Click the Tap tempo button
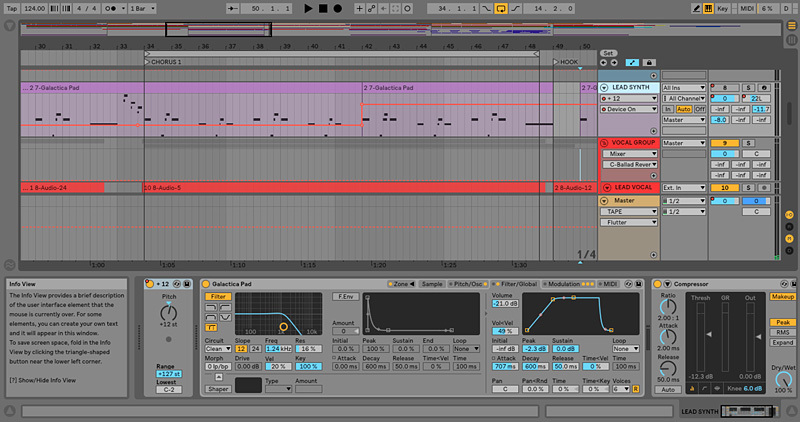Screen dimensions: 800x422 pyautogui.click(x=11, y=8)
